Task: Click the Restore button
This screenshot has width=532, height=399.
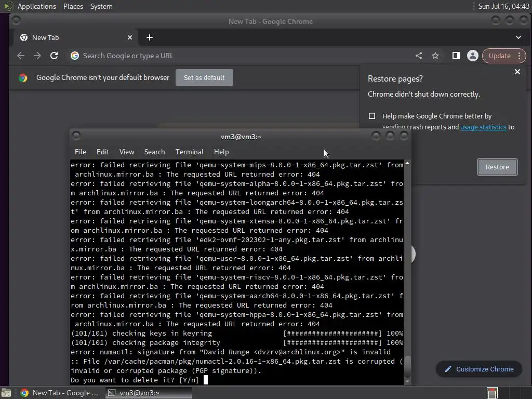Action: (x=497, y=167)
